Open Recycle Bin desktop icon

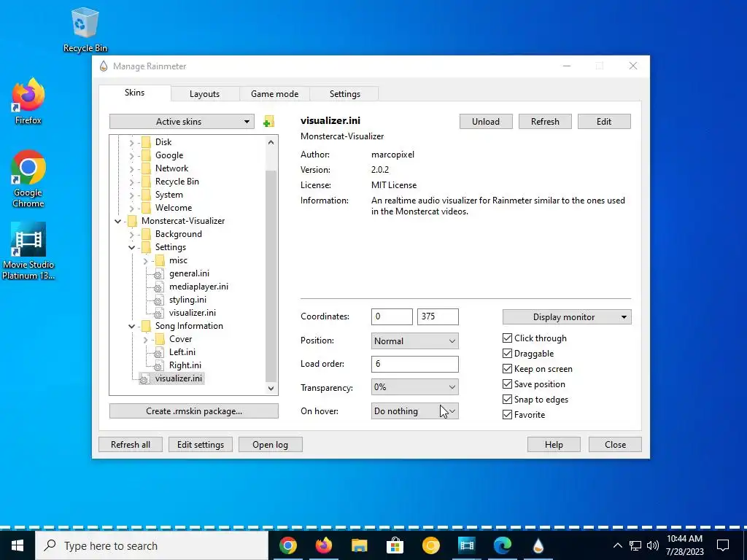(x=85, y=29)
